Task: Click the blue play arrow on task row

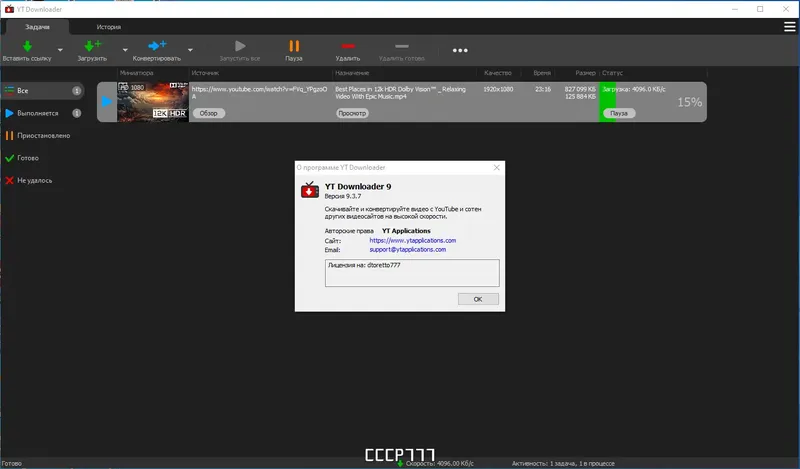Action: coord(106,102)
